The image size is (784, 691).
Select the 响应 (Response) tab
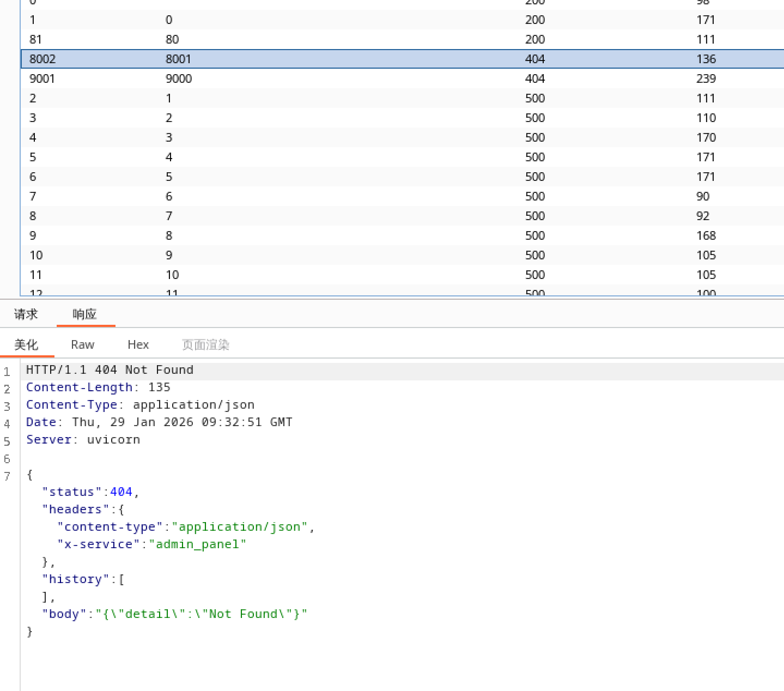click(x=84, y=314)
